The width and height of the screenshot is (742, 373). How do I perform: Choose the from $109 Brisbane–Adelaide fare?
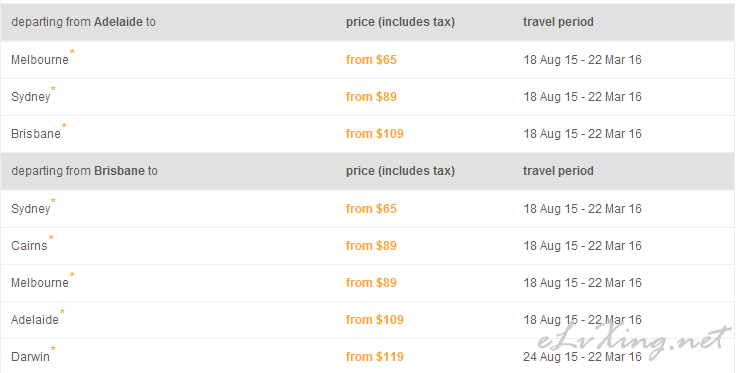[375, 320]
